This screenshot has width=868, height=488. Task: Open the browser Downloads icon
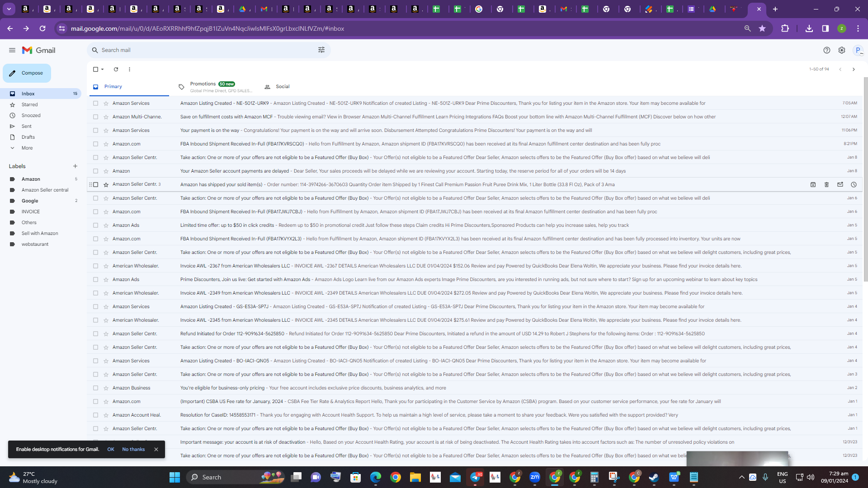point(809,28)
